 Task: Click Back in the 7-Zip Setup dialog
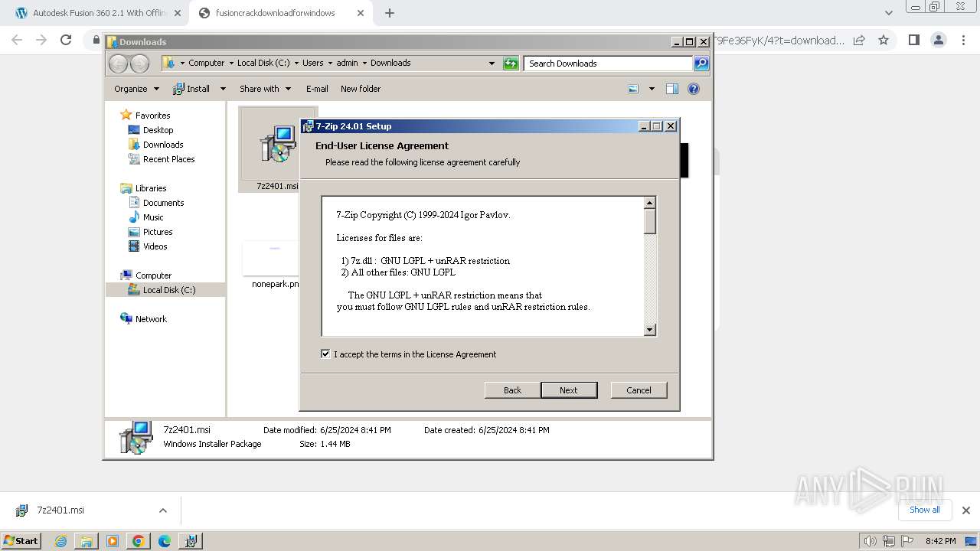tap(512, 390)
